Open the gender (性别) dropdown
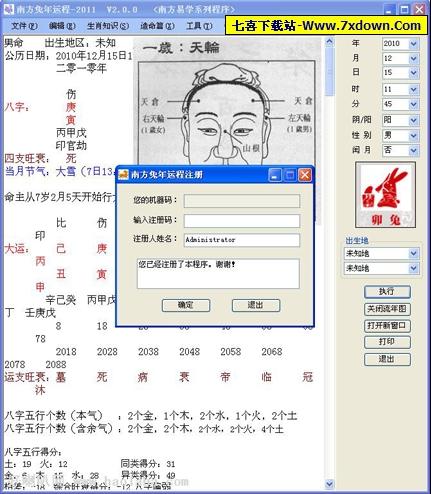 point(413,135)
